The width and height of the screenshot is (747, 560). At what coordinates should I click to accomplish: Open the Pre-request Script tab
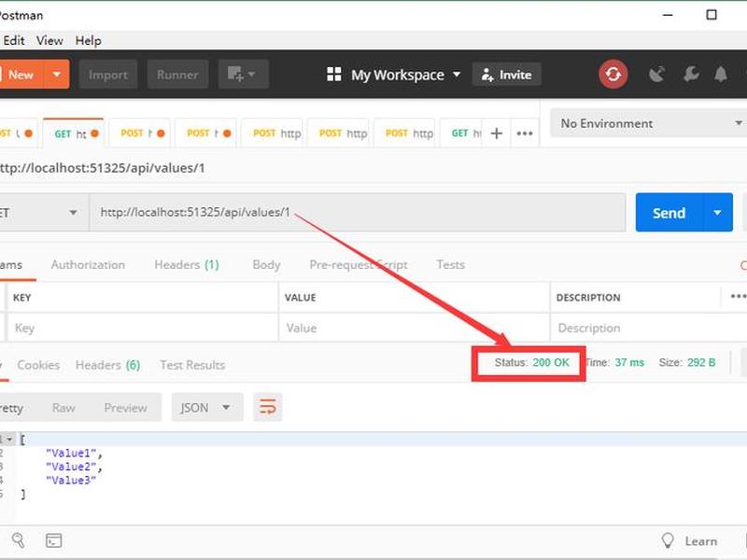click(359, 265)
